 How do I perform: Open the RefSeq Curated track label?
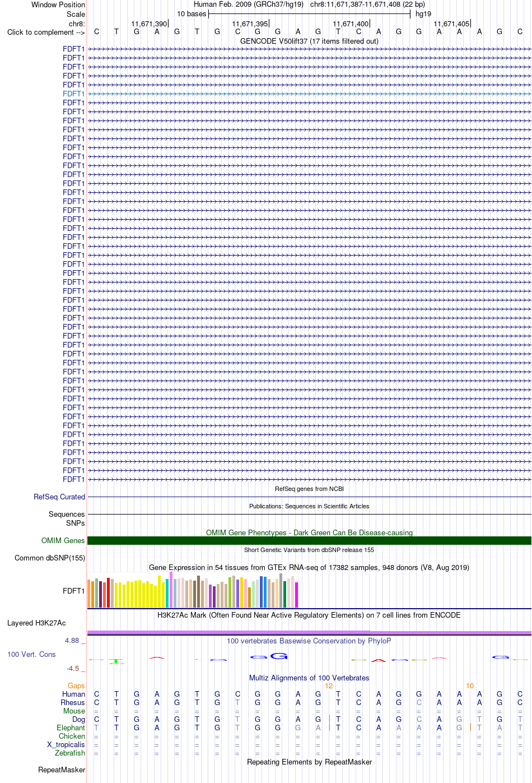click(59, 497)
